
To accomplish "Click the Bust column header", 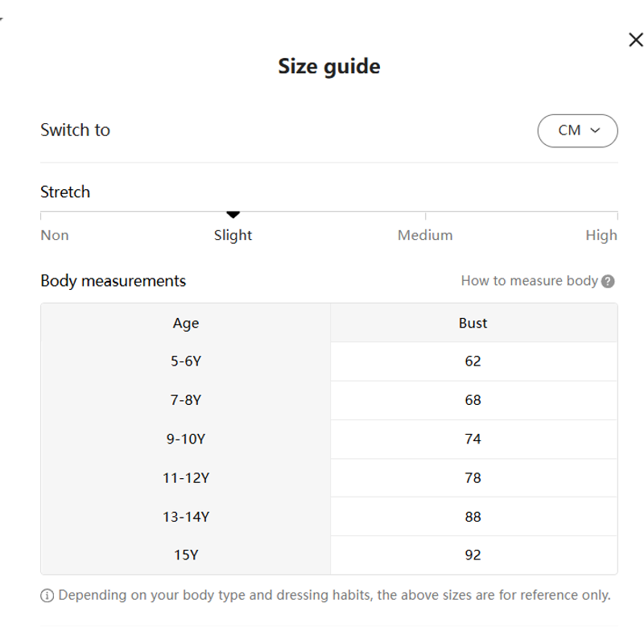I will click(x=473, y=323).
